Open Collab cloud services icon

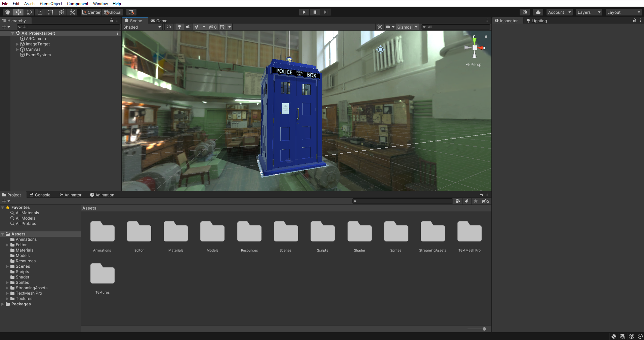tap(524, 12)
